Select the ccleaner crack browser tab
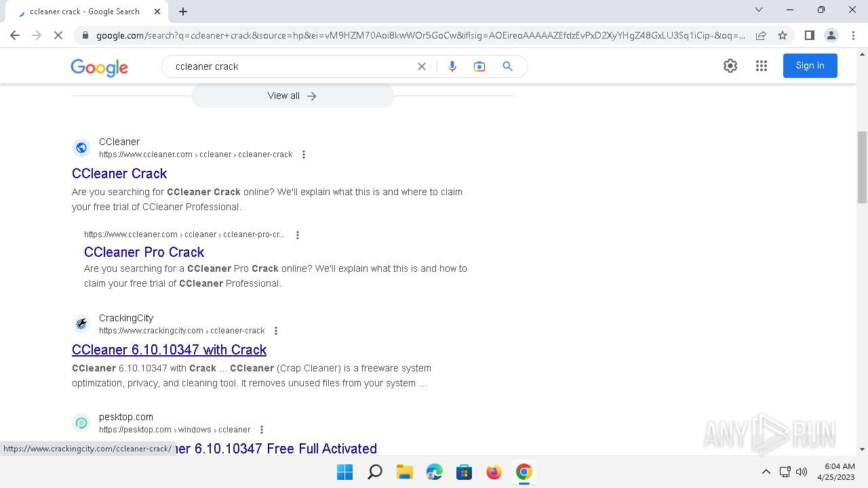Image resolution: width=868 pixels, height=488 pixels. point(85,12)
